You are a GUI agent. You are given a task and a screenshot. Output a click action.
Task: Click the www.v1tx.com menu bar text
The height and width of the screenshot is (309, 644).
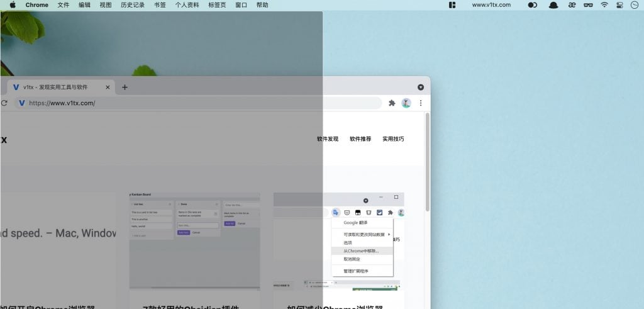[491, 5]
